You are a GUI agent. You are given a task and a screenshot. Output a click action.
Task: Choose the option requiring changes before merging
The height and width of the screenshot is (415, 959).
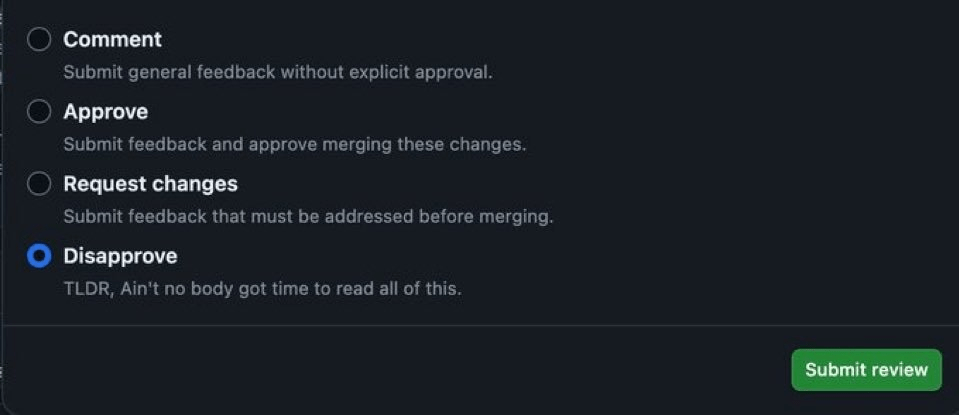[x=39, y=184]
